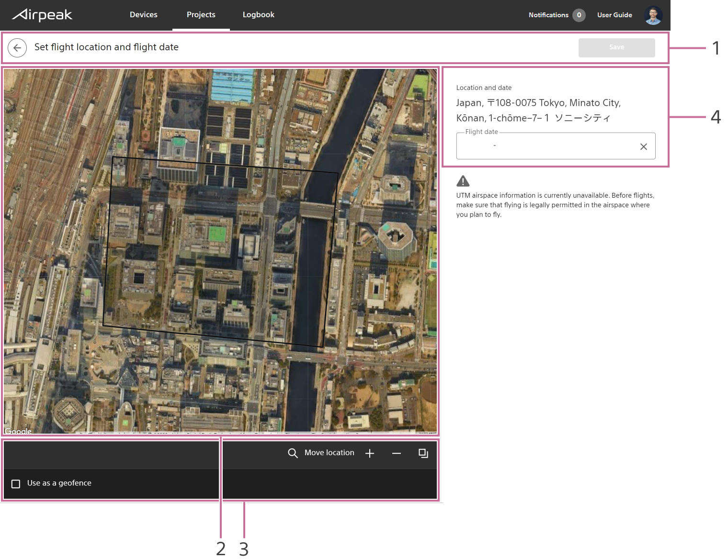Image resolution: width=728 pixels, height=560 pixels.
Task: Zoom in the map with plus icon
Action: tap(370, 453)
